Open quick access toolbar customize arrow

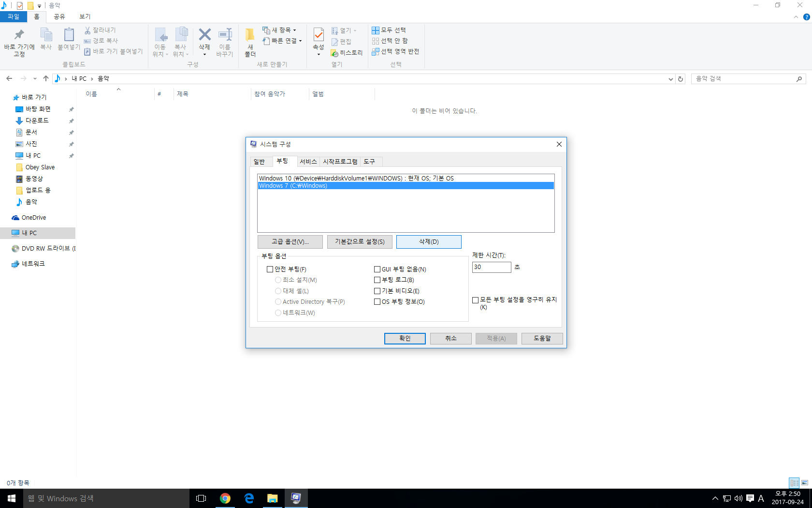click(x=40, y=6)
